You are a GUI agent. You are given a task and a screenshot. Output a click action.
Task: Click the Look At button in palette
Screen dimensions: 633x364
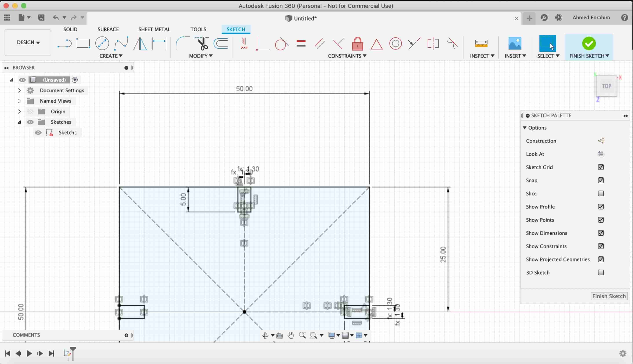tap(601, 154)
